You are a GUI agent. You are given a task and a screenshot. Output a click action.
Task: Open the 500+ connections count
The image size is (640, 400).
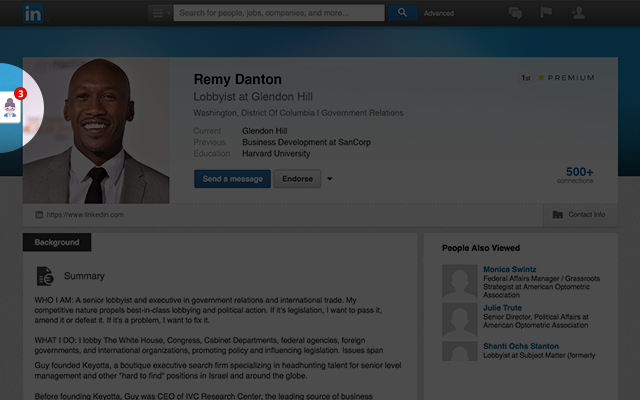[x=576, y=175]
